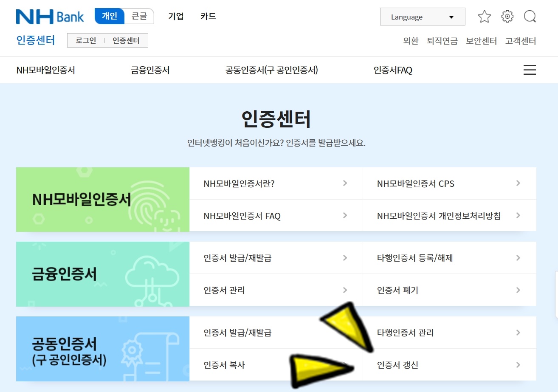Open the 외환 link
Viewport: 558px width, 392px height.
pos(411,41)
